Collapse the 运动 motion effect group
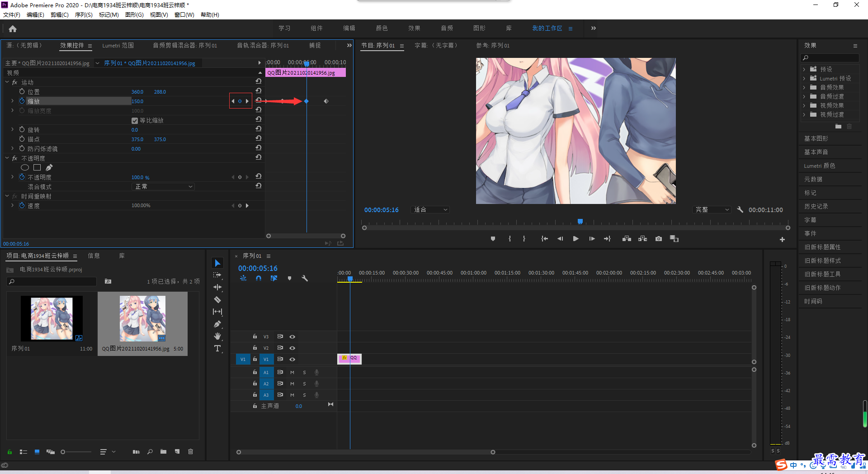Viewport: 868px width, 474px height. coord(7,82)
